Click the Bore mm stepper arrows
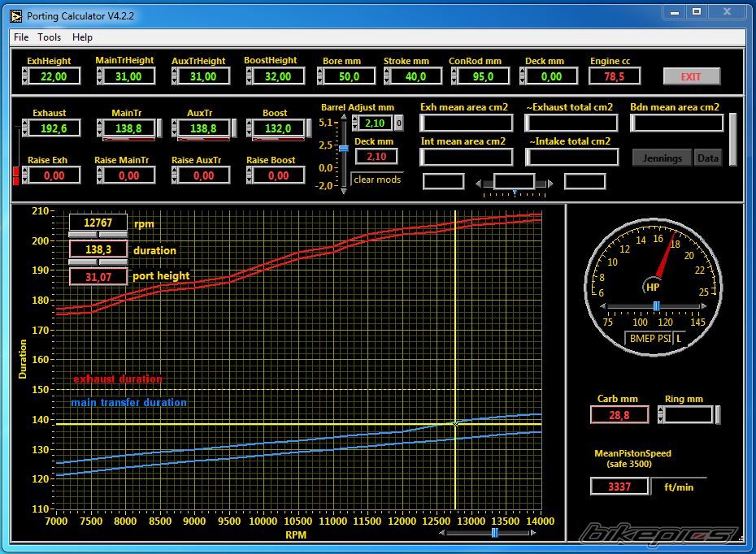 pos(320,76)
